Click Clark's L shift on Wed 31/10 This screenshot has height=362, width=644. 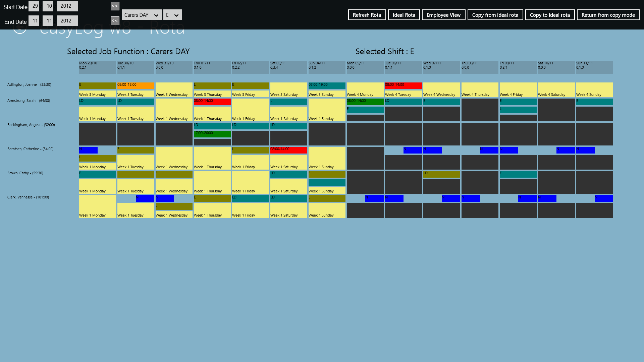[174, 206]
